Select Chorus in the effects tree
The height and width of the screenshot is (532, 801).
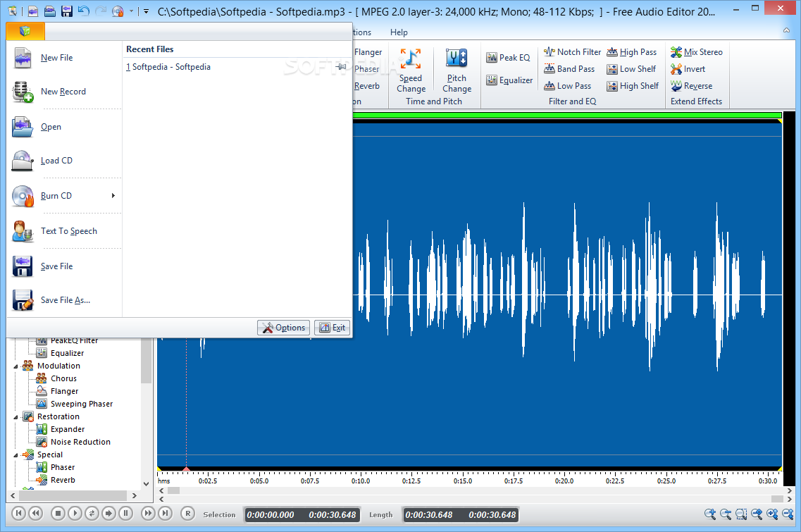(x=63, y=378)
